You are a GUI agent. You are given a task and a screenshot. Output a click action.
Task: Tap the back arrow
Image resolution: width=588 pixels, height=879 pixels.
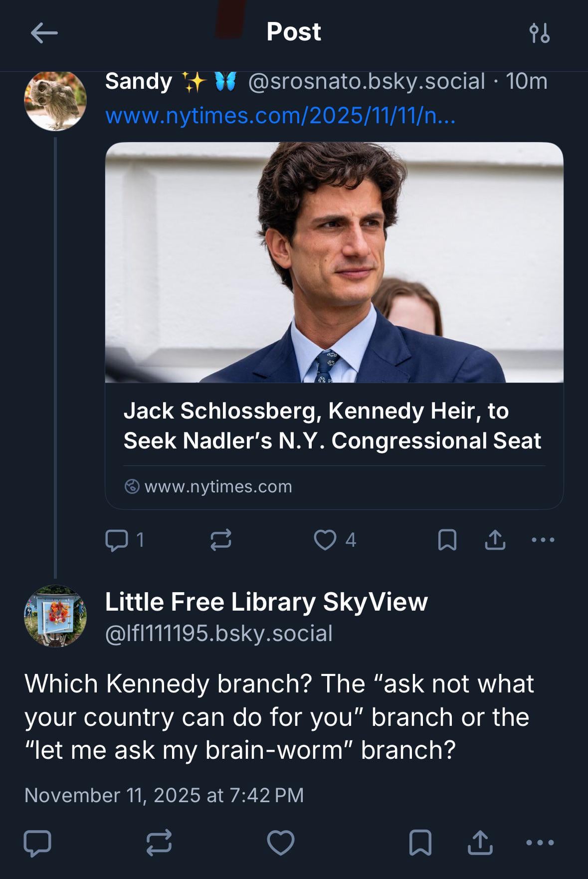tap(44, 33)
